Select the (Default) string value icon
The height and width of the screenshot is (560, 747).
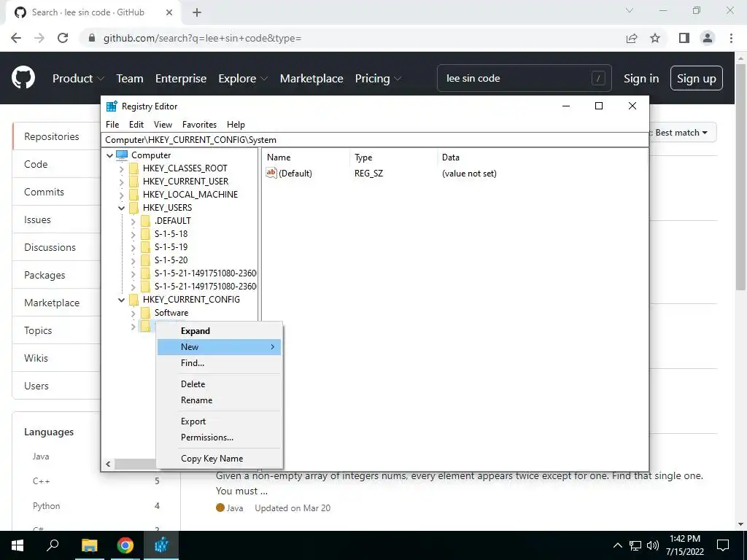tap(271, 174)
